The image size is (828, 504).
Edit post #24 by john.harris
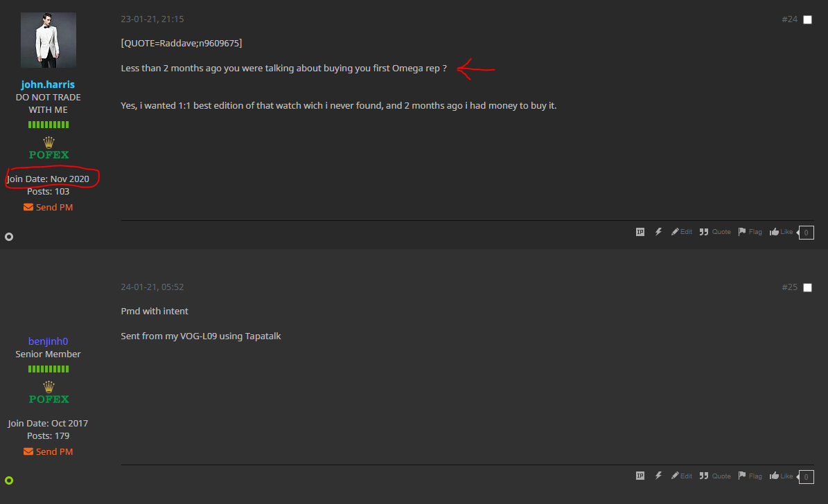[682, 232]
